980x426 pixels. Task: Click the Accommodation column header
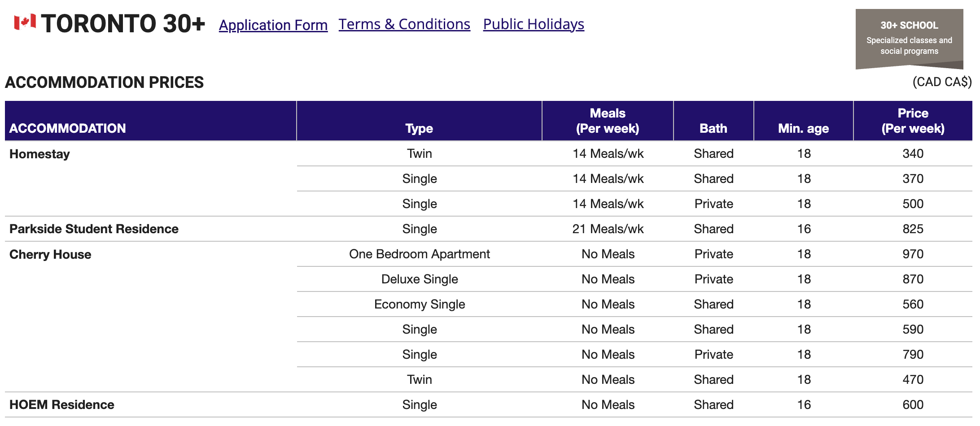click(x=67, y=128)
